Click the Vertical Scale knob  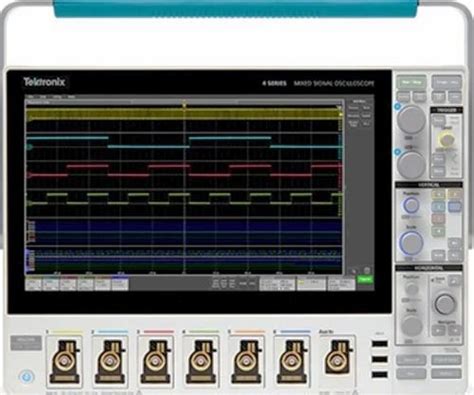412,242
